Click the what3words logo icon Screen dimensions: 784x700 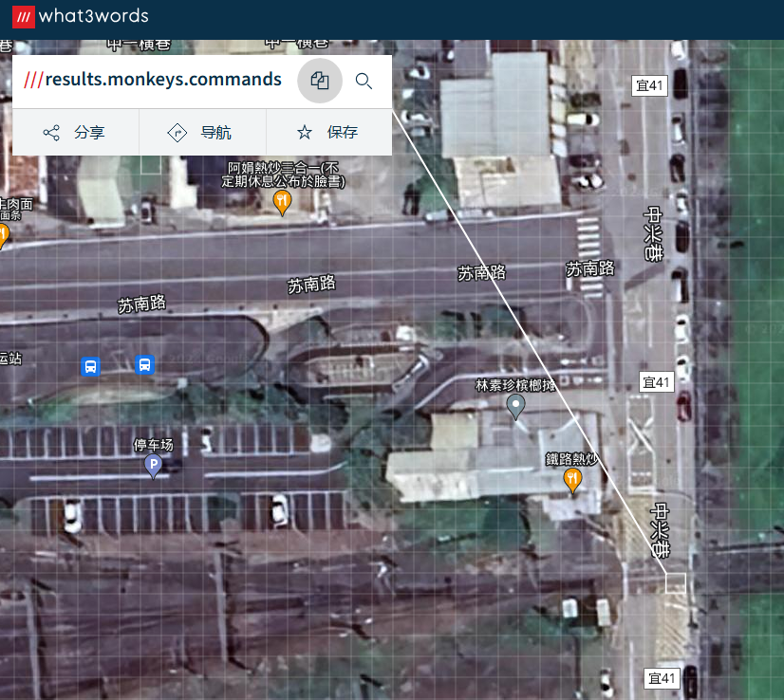tap(24, 17)
